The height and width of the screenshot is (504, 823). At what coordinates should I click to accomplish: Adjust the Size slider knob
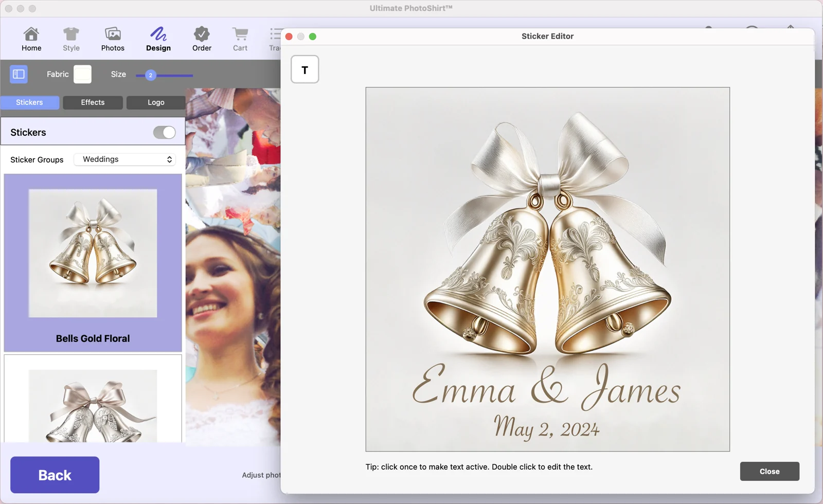151,75
